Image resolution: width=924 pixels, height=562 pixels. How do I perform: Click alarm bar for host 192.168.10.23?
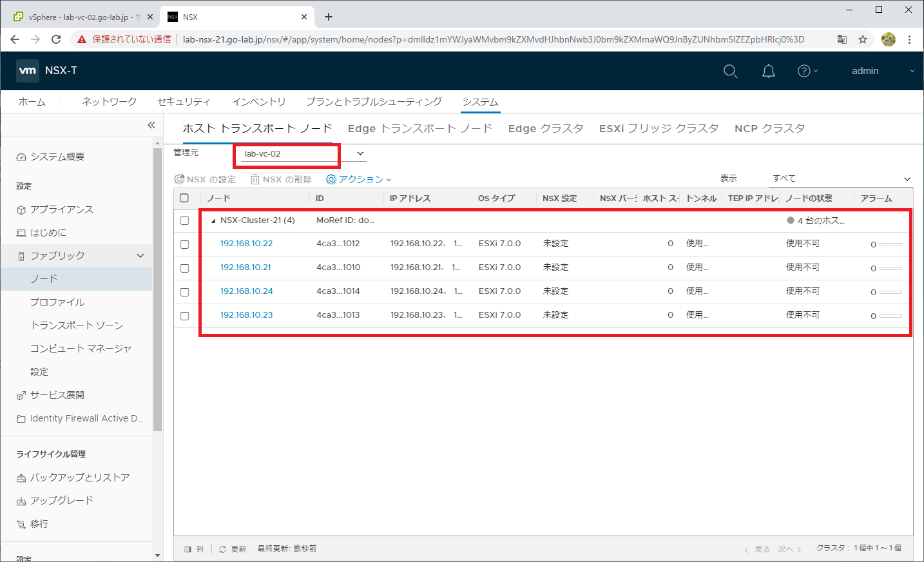point(890,316)
